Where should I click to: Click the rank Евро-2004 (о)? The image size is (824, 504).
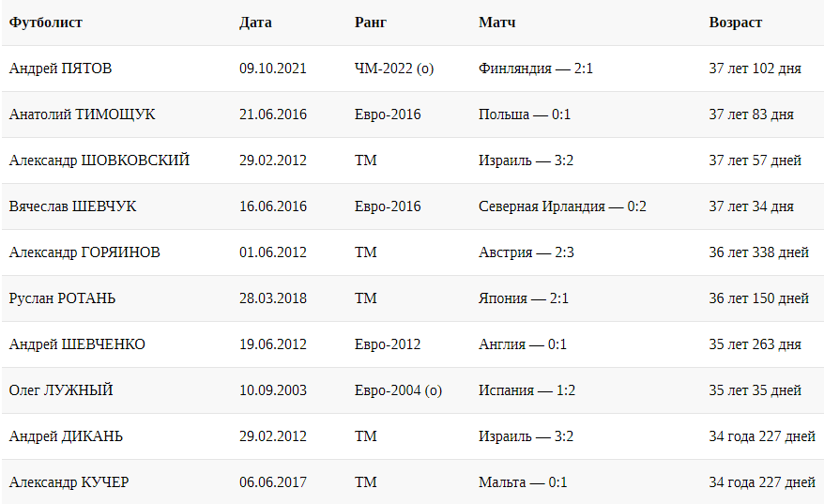click(398, 390)
